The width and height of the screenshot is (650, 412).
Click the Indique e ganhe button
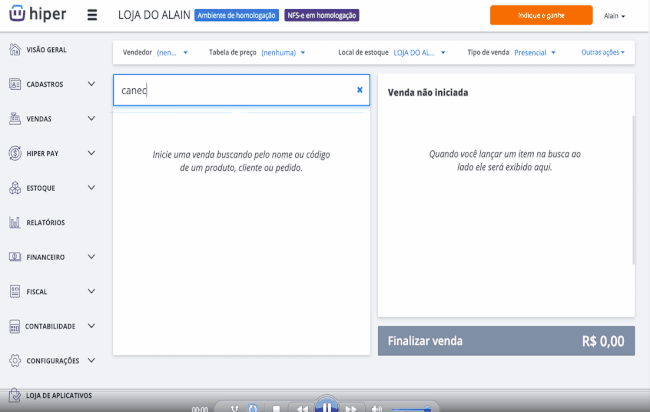(541, 15)
